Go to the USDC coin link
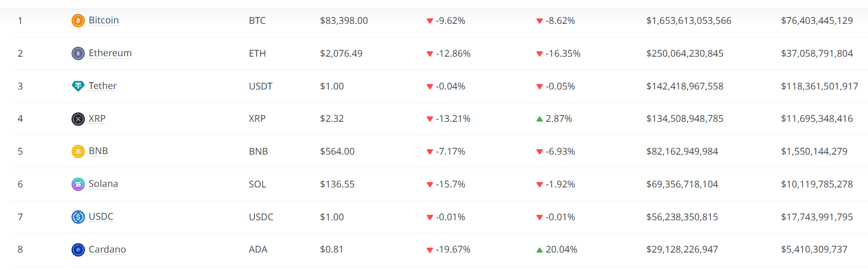This screenshot has width=868, height=270. 101,217
